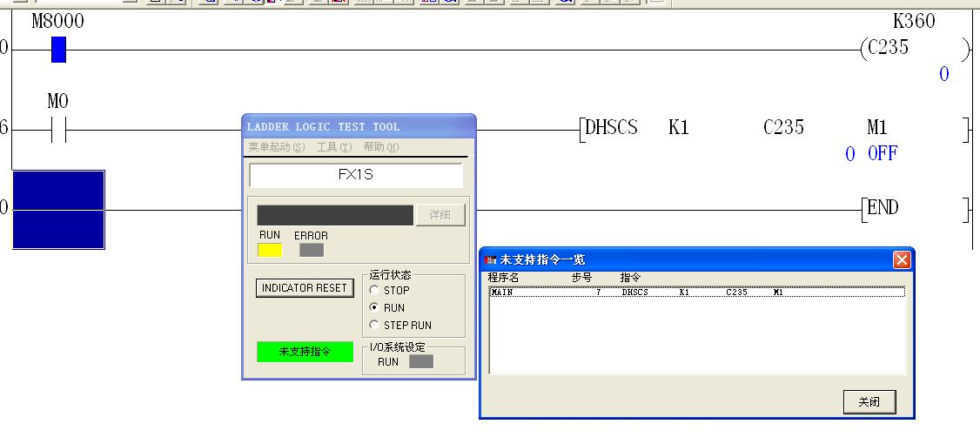Open the 帮助(H) help menu
Screen dimensions: 980x444
[x=380, y=147]
